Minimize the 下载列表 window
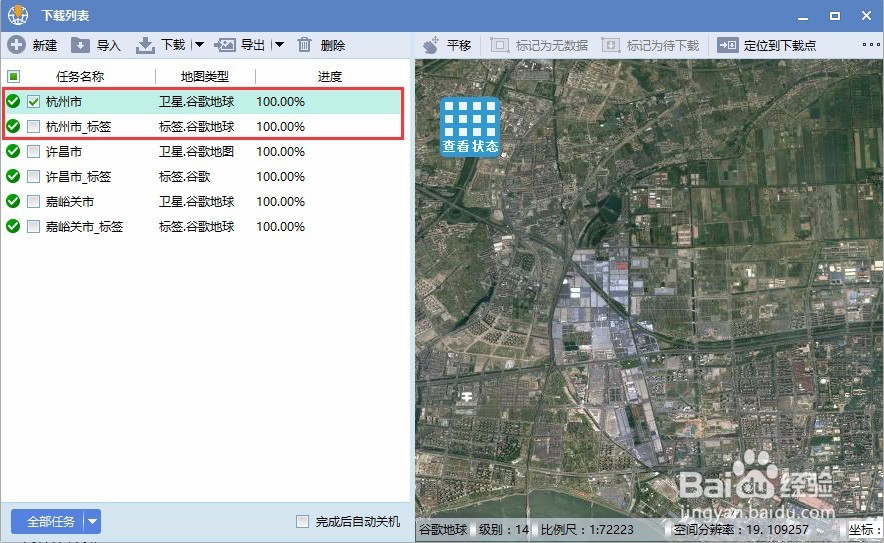 803,17
